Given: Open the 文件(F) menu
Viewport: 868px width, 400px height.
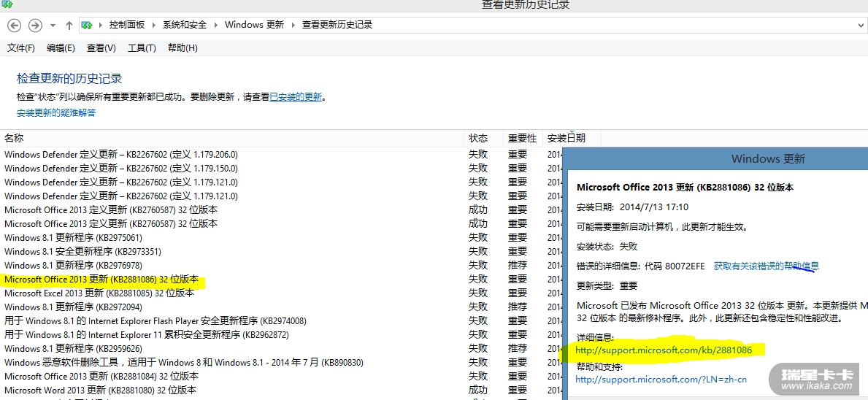Looking at the screenshot, I should coord(21,48).
